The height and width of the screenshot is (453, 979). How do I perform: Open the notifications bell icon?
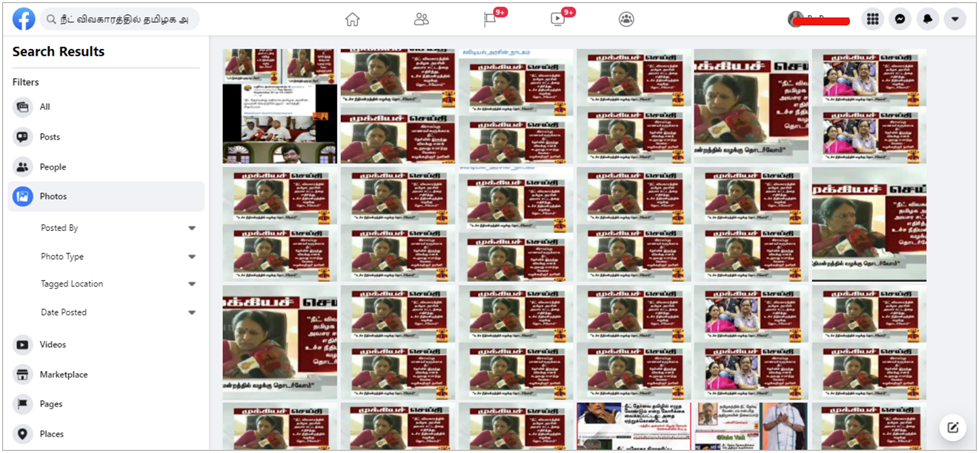(x=927, y=19)
